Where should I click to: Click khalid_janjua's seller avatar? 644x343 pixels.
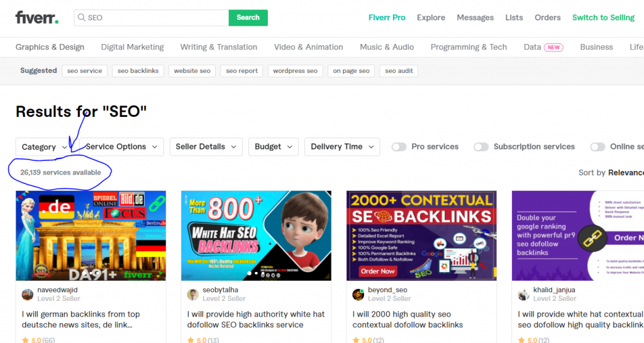coord(523,294)
